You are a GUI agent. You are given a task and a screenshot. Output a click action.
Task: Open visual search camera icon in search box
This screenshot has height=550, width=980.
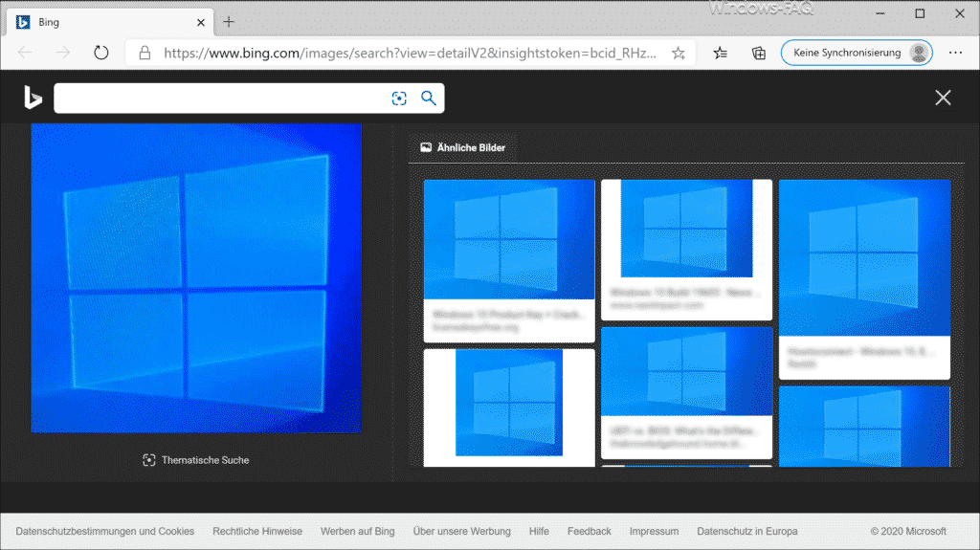pyautogui.click(x=399, y=99)
